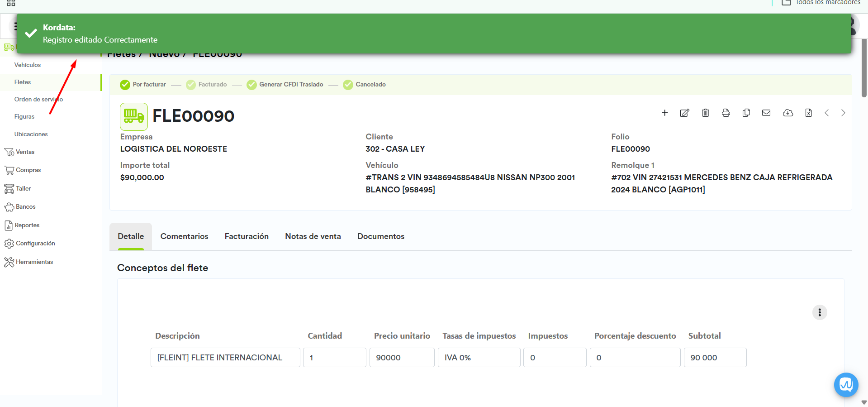Open the support chat bubble

tap(846, 385)
